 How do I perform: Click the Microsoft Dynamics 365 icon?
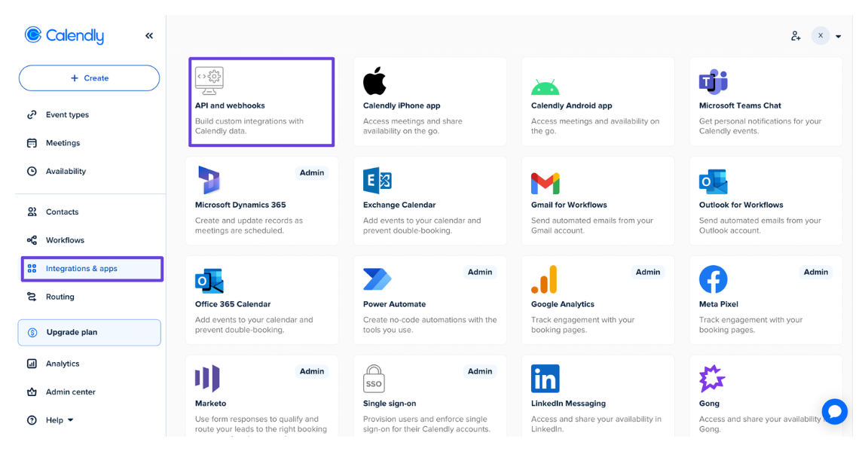pos(209,180)
